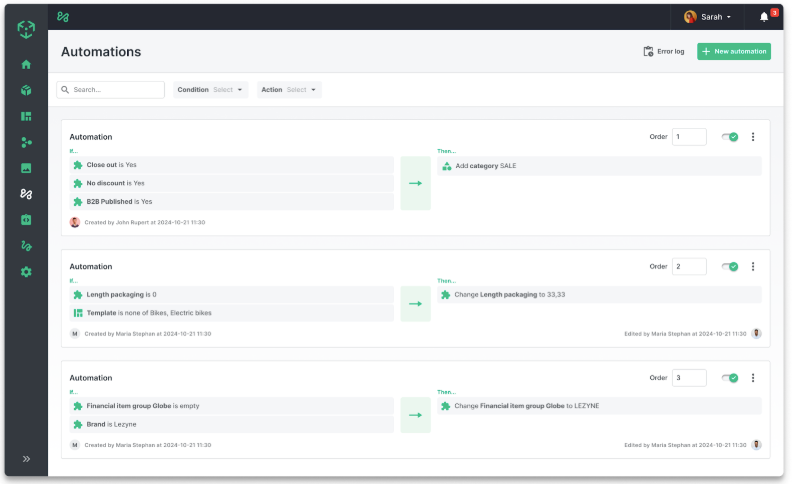Open the Error log

[664, 51]
